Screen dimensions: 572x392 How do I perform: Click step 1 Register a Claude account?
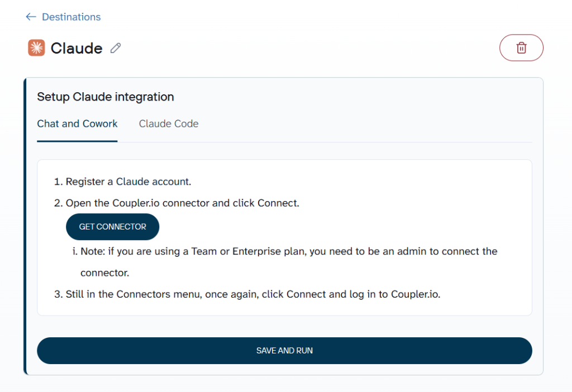(122, 181)
